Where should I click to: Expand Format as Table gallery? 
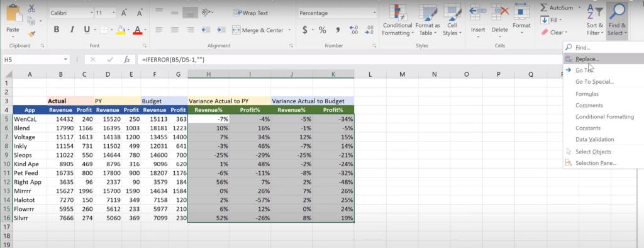(x=428, y=20)
